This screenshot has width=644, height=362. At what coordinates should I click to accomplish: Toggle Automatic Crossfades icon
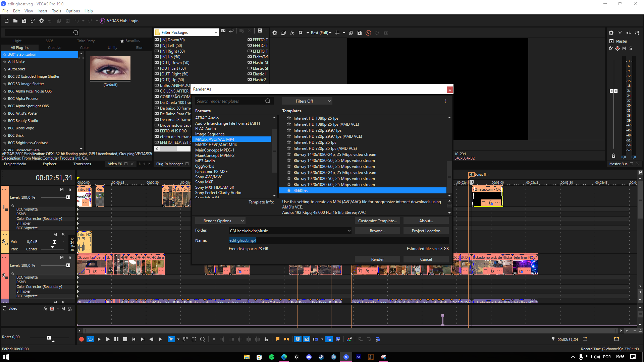[306, 339]
